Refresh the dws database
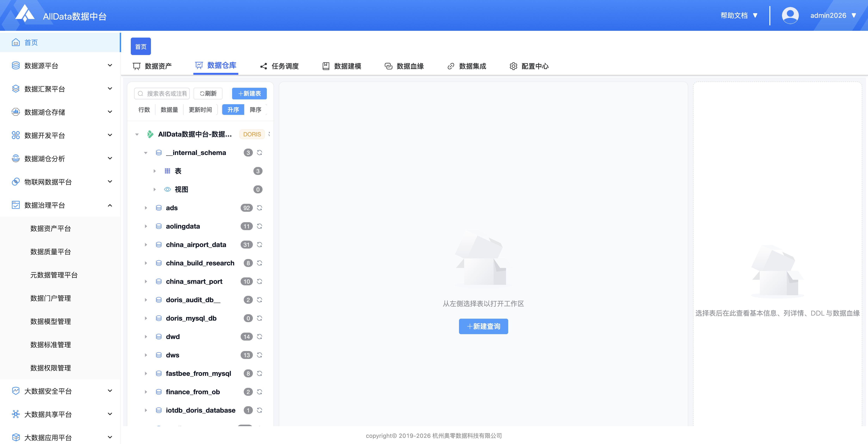Viewport: 868px width, 444px height. [x=259, y=355]
